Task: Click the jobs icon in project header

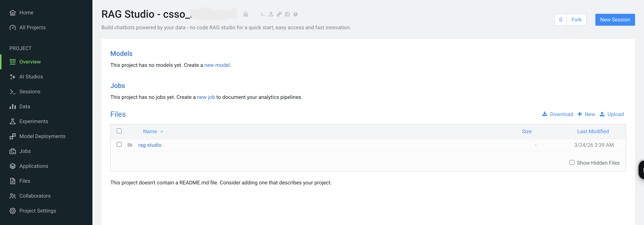Action: point(287,14)
